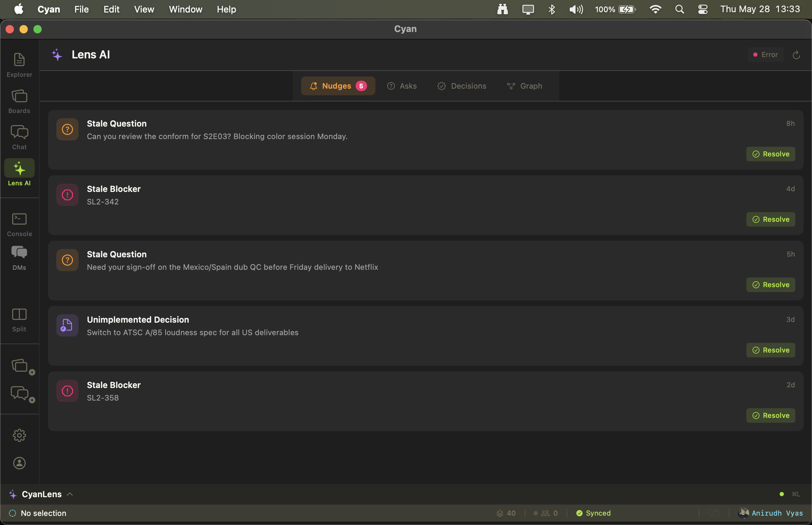The image size is (812, 525).
Task: Click the layers count 40 in status bar
Action: tap(506, 513)
